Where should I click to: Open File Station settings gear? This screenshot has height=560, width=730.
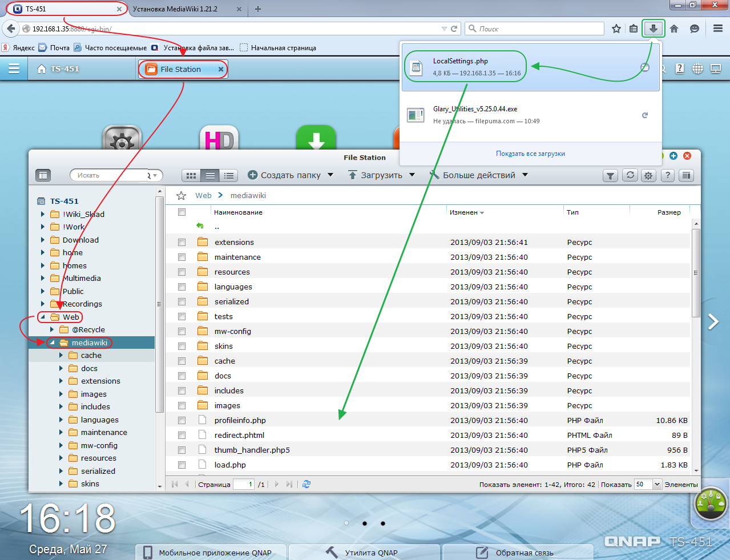(x=648, y=176)
